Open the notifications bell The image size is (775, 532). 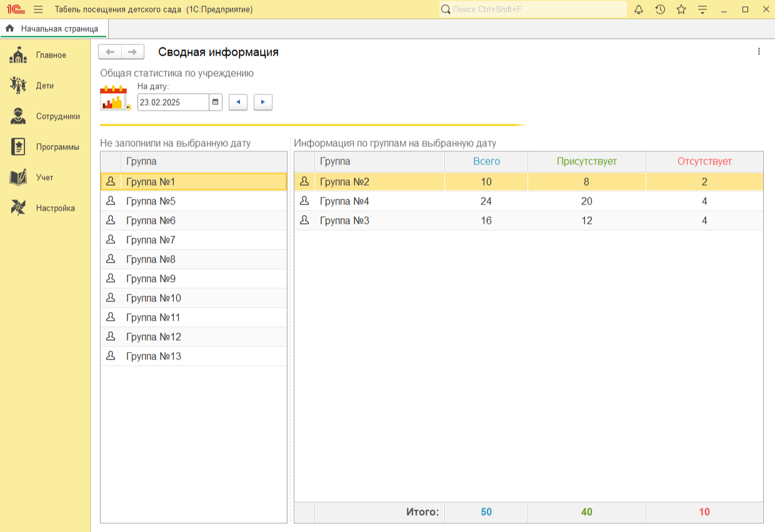(x=639, y=9)
